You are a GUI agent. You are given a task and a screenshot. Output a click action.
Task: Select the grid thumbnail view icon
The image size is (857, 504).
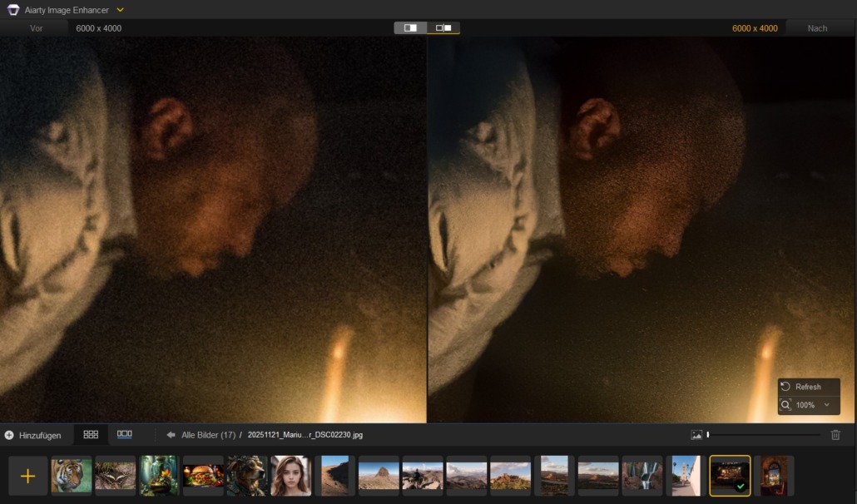tap(91, 434)
